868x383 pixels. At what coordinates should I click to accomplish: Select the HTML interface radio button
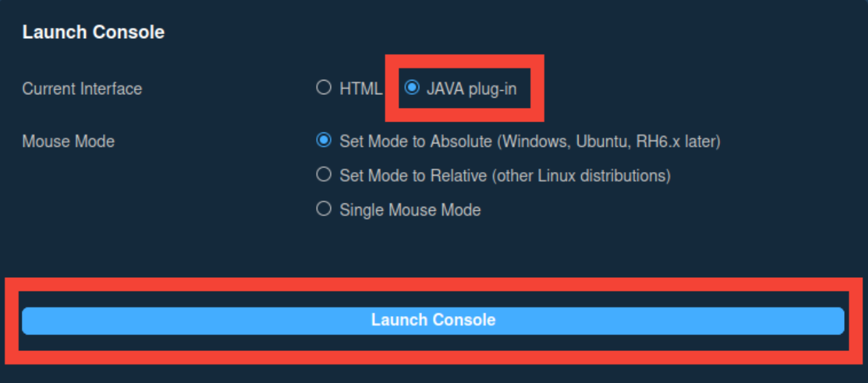point(324,88)
